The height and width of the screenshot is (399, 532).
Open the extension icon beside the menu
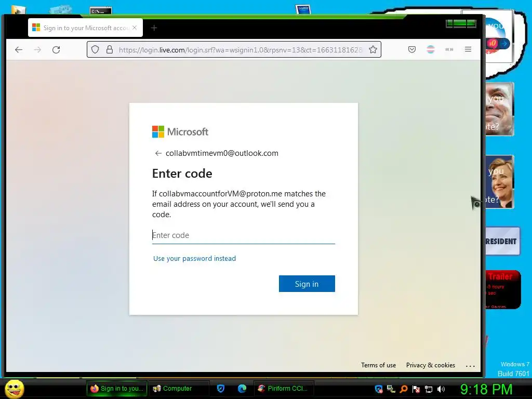[449, 49]
